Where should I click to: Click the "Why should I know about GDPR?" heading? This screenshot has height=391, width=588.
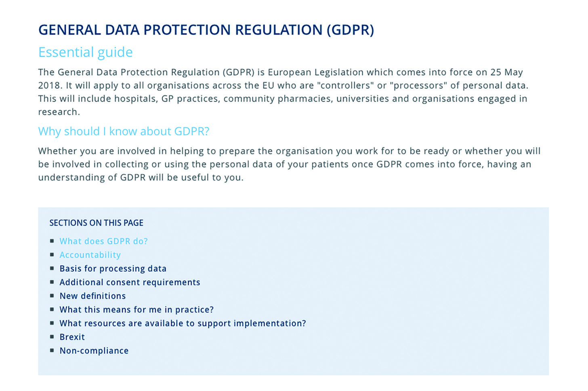124,131
